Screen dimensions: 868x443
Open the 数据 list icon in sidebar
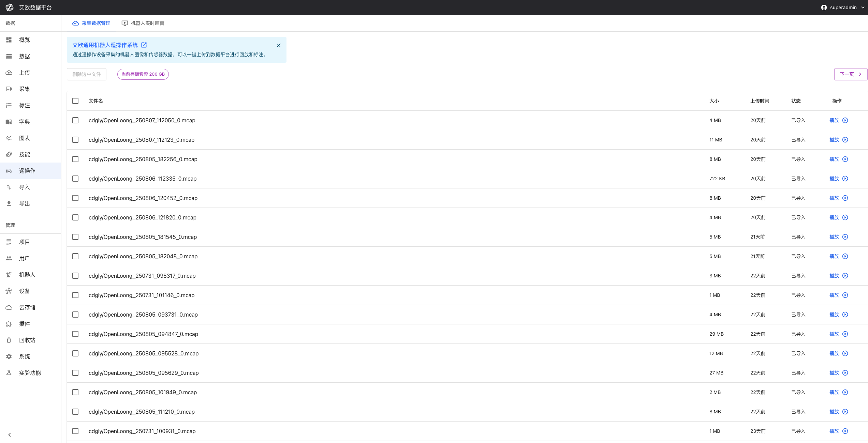coord(9,56)
